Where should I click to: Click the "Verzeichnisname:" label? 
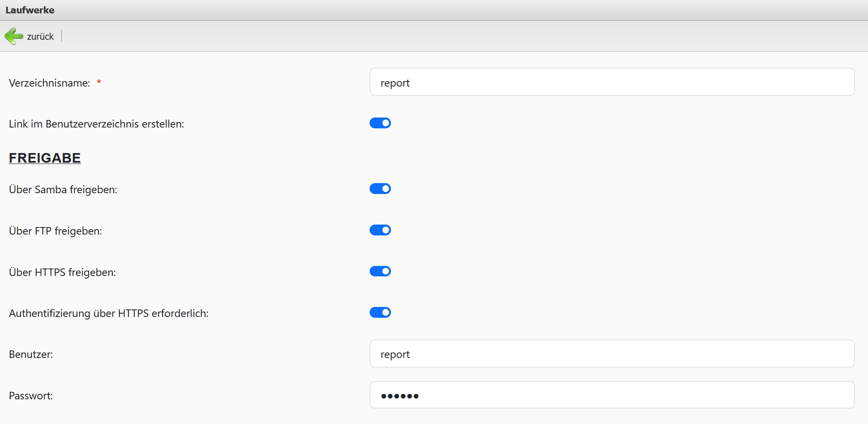49,83
